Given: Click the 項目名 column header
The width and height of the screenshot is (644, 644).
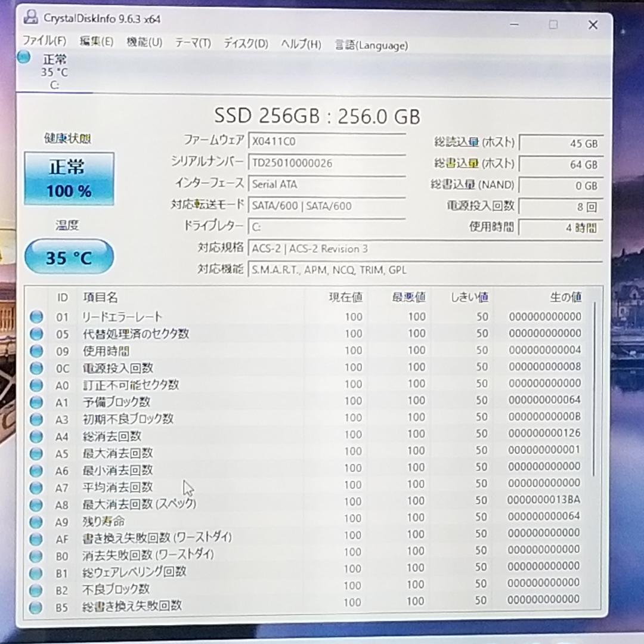Looking at the screenshot, I should pos(100,297).
